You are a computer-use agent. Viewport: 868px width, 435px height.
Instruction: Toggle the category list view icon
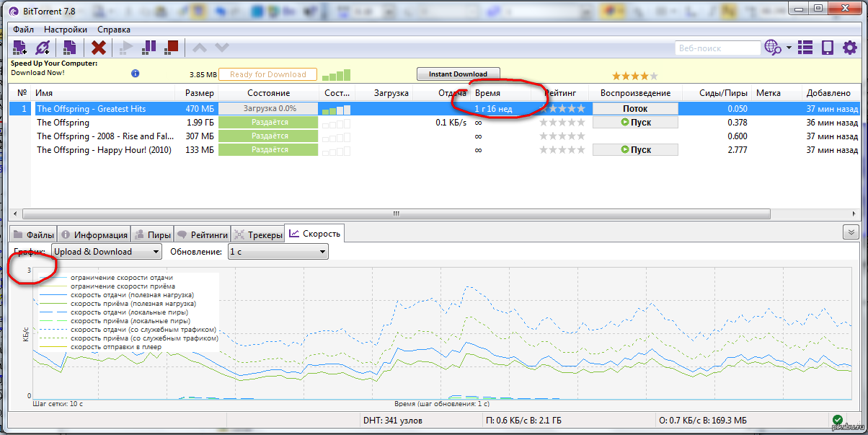pos(806,48)
